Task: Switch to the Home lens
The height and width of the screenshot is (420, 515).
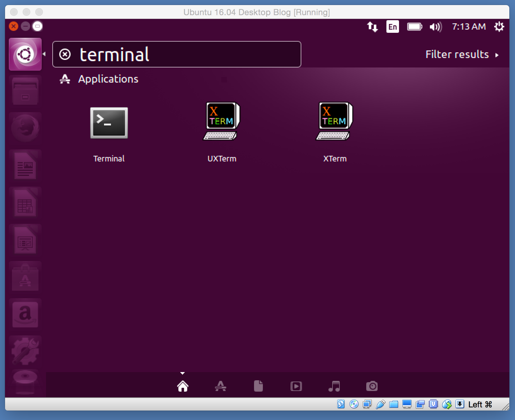Action: (x=183, y=386)
